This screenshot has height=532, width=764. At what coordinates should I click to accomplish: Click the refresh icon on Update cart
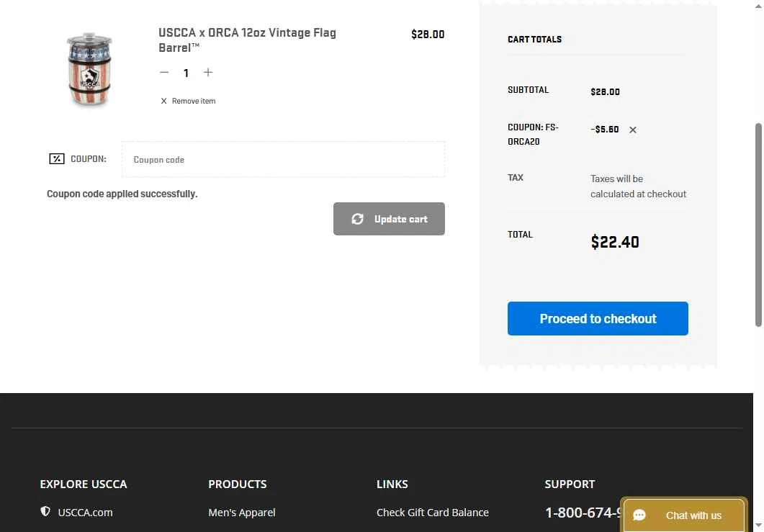[358, 220]
